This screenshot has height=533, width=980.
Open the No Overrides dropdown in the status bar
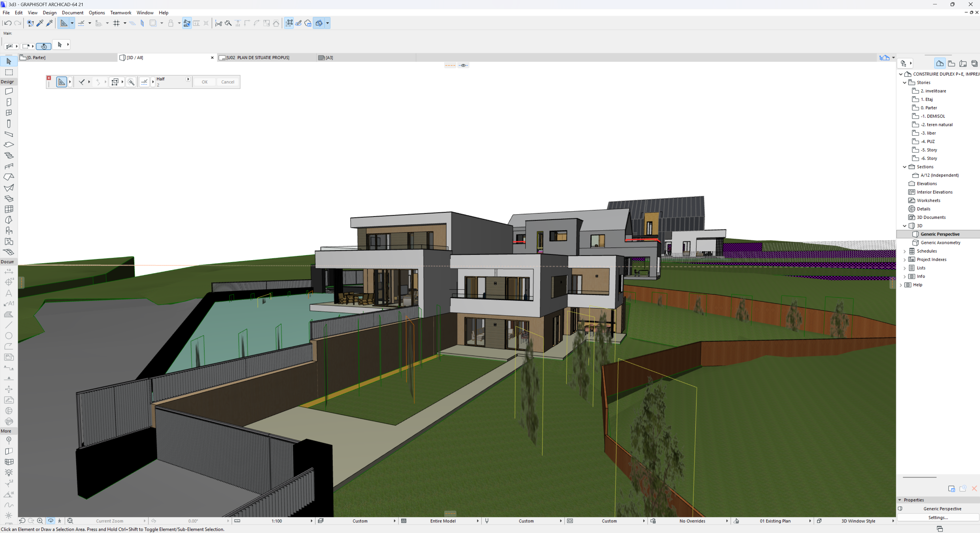[692, 521]
